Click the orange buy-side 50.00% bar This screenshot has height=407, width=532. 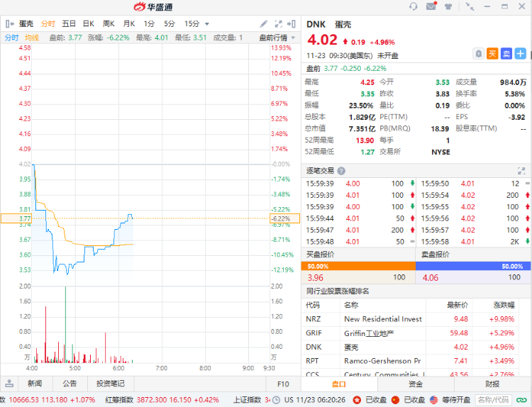tap(358, 266)
